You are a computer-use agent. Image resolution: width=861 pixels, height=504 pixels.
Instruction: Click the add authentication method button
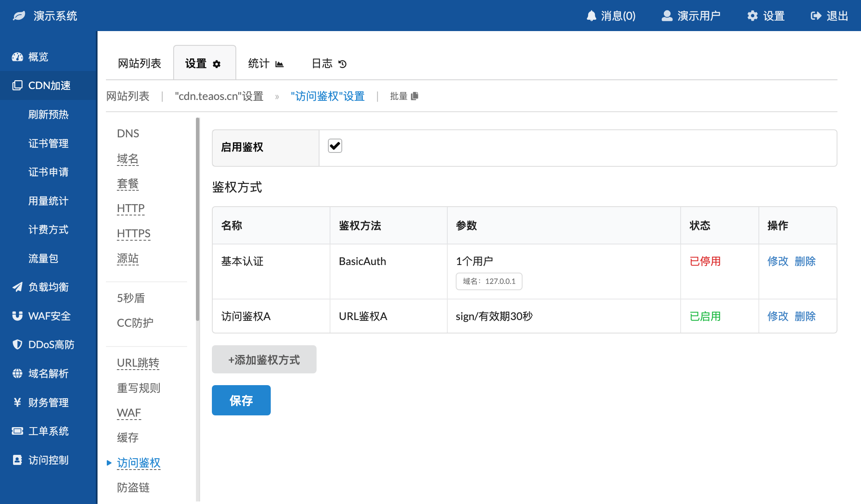pos(264,360)
